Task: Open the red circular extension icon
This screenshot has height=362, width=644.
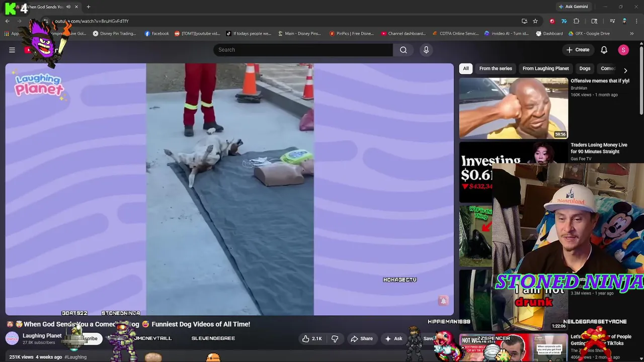Action: [552, 21]
